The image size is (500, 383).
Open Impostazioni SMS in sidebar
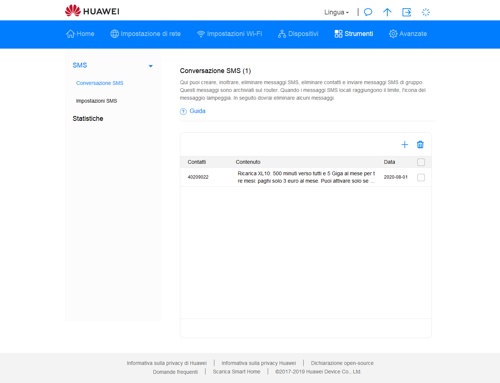[96, 101]
